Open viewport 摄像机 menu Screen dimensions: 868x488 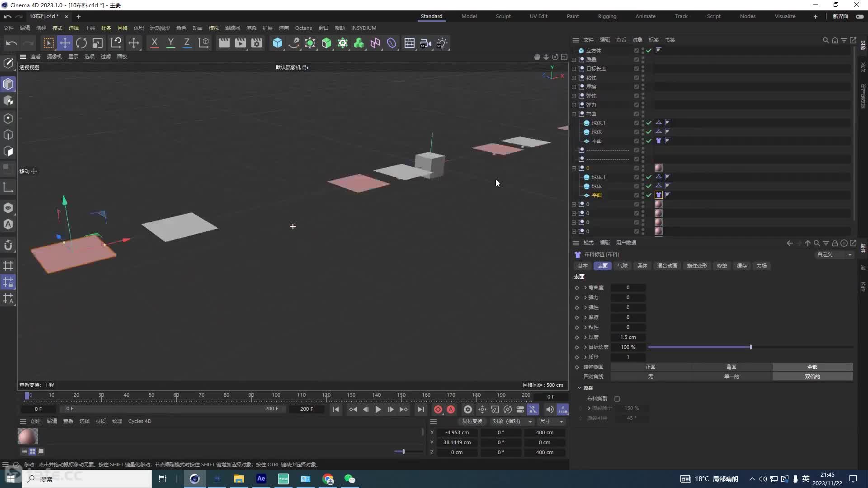pyautogui.click(x=54, y=56)
